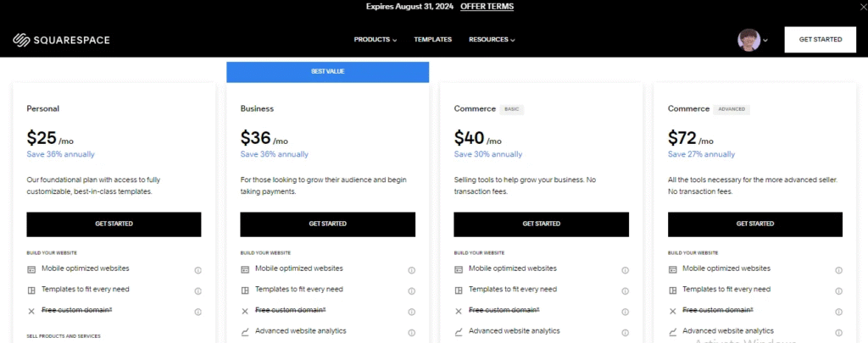Open the Offer Terms link

pos(487,7)
